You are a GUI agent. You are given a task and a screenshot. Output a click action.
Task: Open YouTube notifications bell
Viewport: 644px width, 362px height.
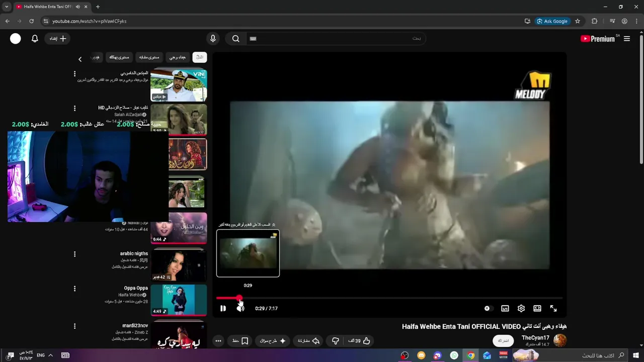(35, 39)
